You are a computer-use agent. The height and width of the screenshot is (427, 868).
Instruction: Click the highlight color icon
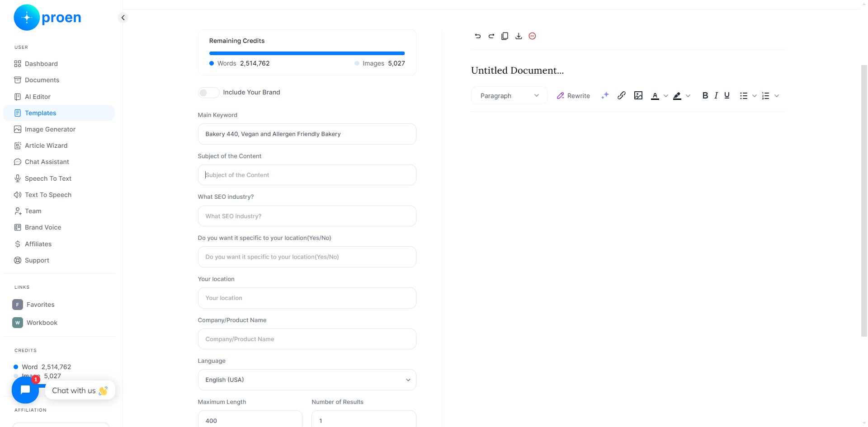point(677,96)
